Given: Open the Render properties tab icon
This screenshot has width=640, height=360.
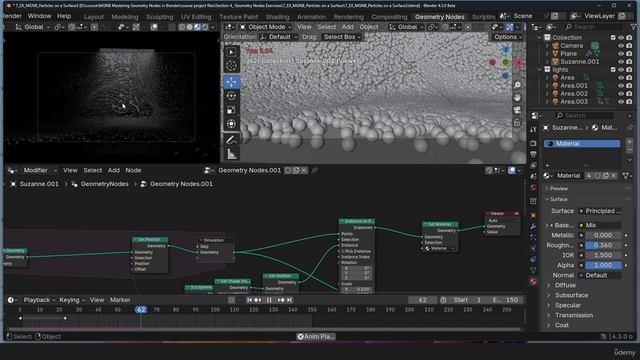Looking at the screenshot, I should click(533, 143).
